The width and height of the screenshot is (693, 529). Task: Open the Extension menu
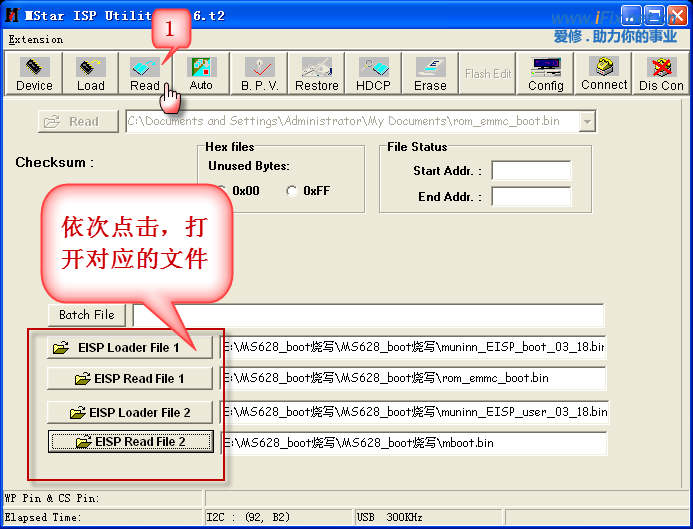click(x=35, y=40)
